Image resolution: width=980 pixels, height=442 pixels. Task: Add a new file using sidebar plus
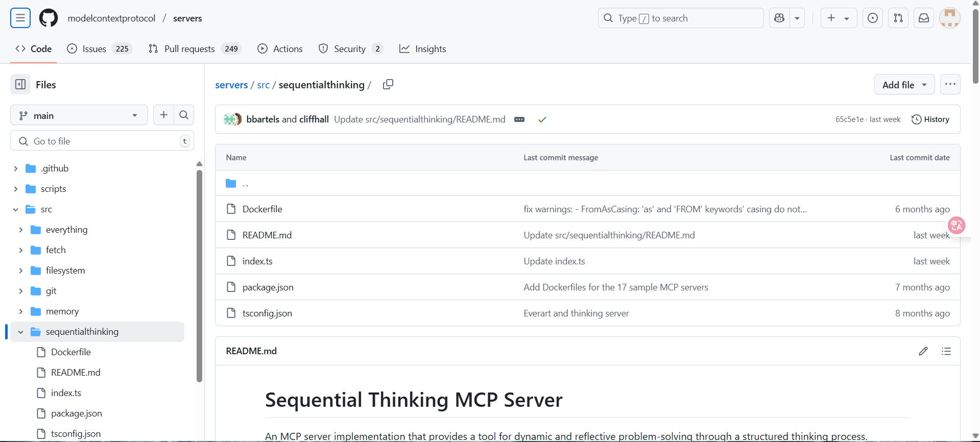click(x=163, y=115)
